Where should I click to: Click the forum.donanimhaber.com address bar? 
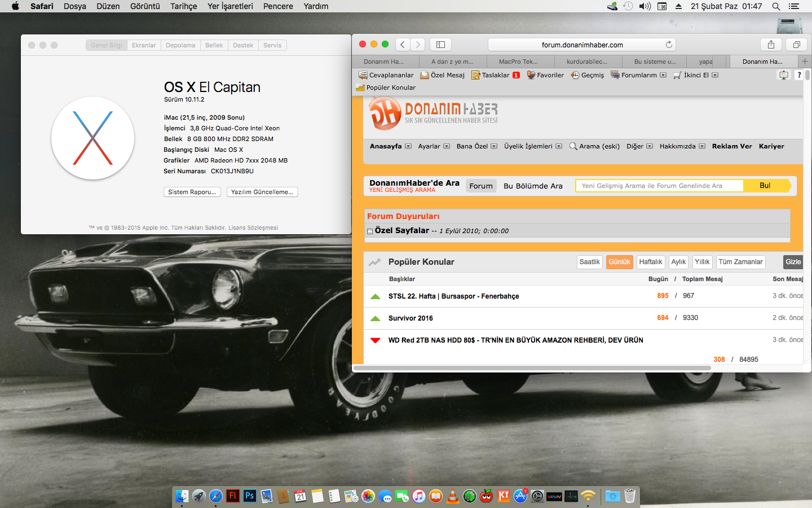click(582, 45)
